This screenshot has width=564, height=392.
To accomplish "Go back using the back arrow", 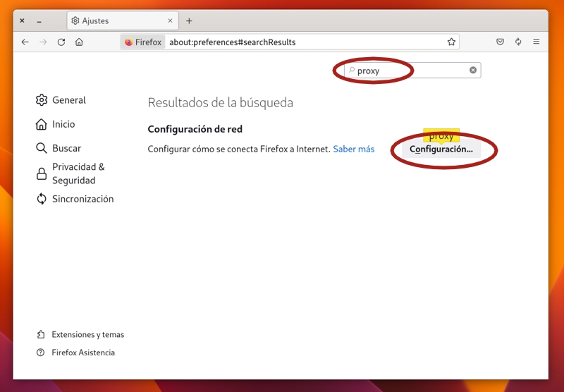I will pyautogui.click(x=25, y=42).
